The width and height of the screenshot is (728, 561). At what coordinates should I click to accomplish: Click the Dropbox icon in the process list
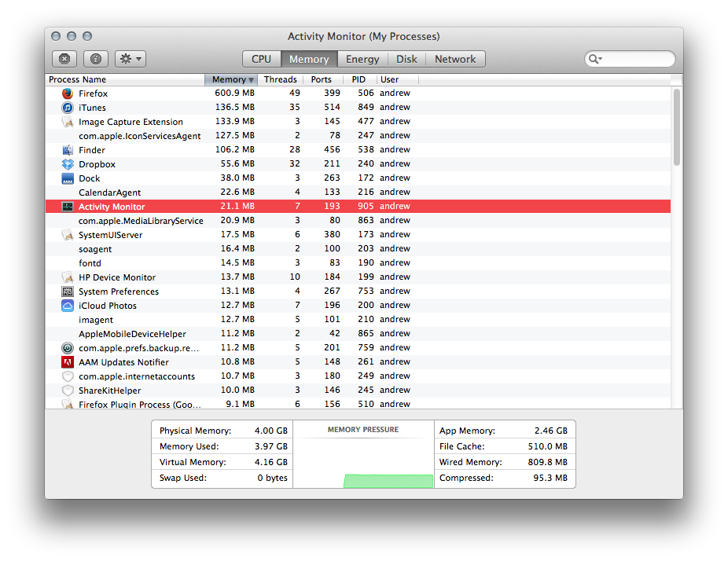(67, 164)
